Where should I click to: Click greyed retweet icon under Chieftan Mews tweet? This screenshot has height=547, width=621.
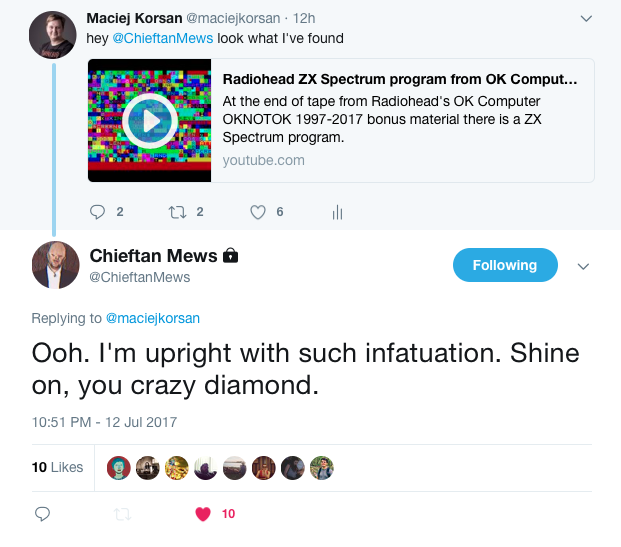point(122,514)
